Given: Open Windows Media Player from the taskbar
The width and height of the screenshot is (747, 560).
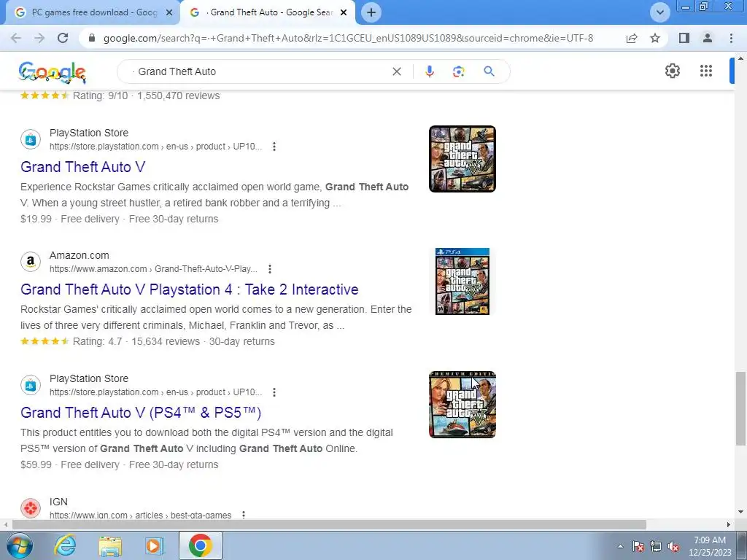Looking at the screenshot, I should pyautogui.click(x=154, y=545).
